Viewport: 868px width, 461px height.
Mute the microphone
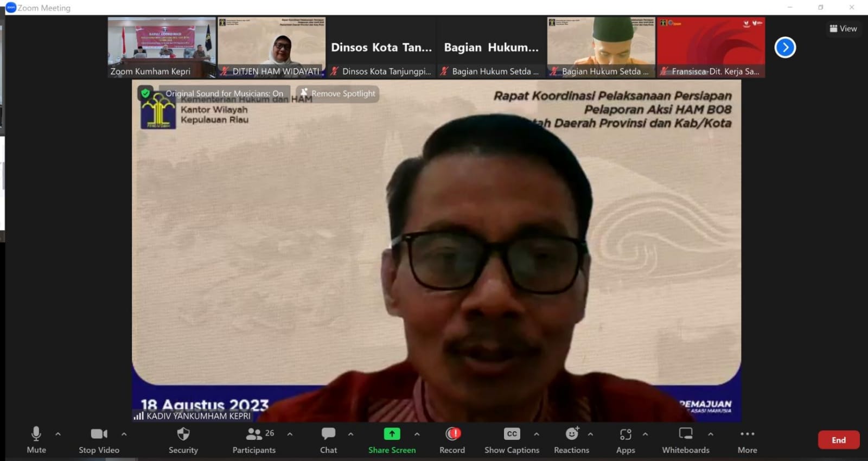click(x=36, y=434)
